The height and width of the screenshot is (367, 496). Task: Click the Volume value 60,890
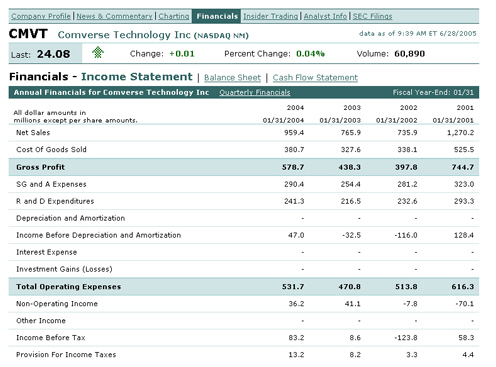[x=409, y=54]
